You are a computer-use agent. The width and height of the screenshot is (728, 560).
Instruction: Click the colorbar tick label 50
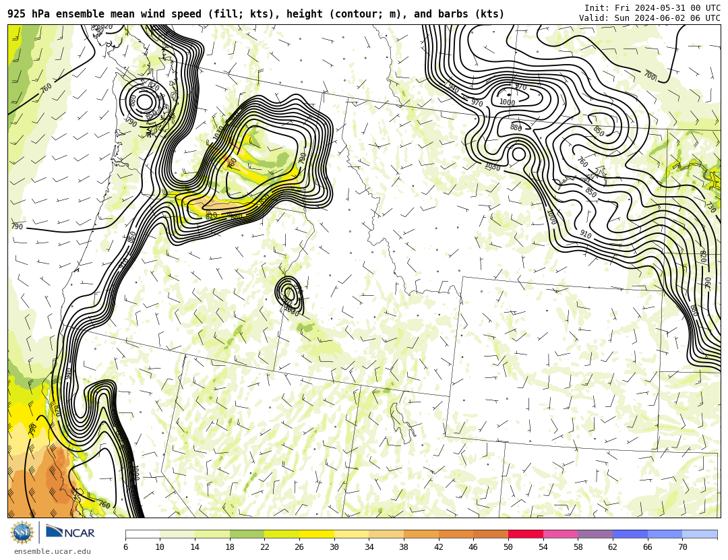point(508,547)
